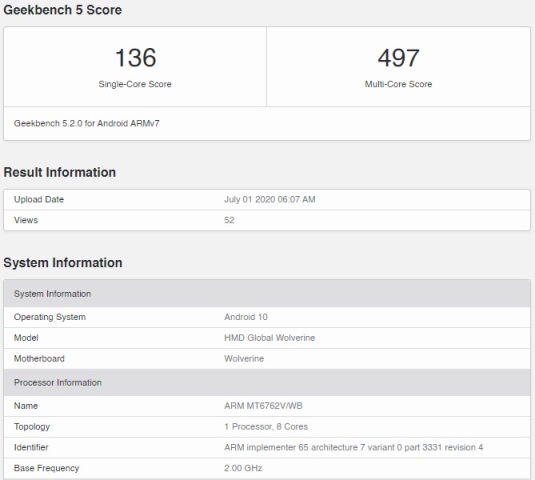Click the single-core score 136
Image resolution: width=535 pixels, height=480 pixels.
point(135,58)
